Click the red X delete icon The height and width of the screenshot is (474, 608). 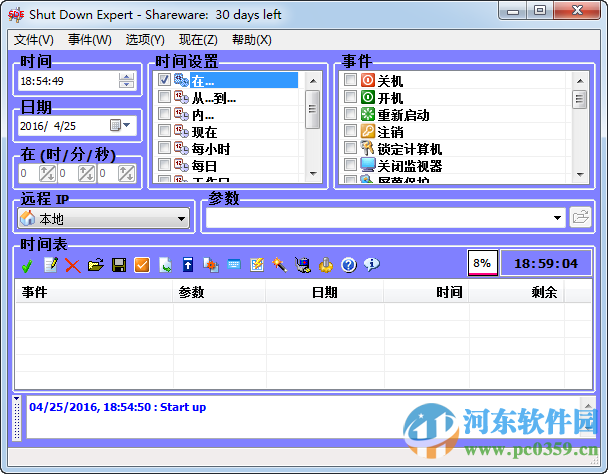(73, 265)
